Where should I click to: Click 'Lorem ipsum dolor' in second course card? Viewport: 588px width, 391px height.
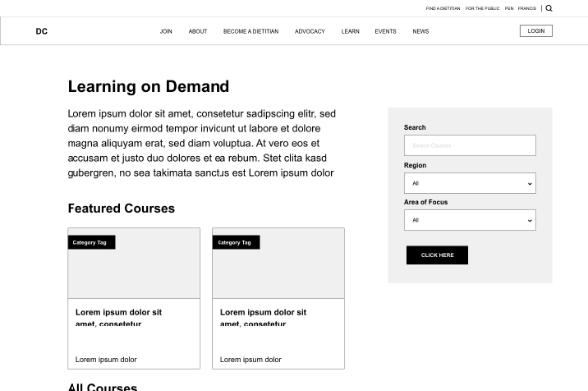[251, 359]
